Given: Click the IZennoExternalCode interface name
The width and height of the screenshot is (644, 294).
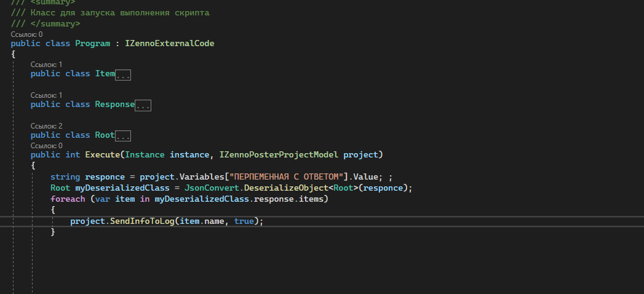Looking at the screenshot, I should point(169,44).
